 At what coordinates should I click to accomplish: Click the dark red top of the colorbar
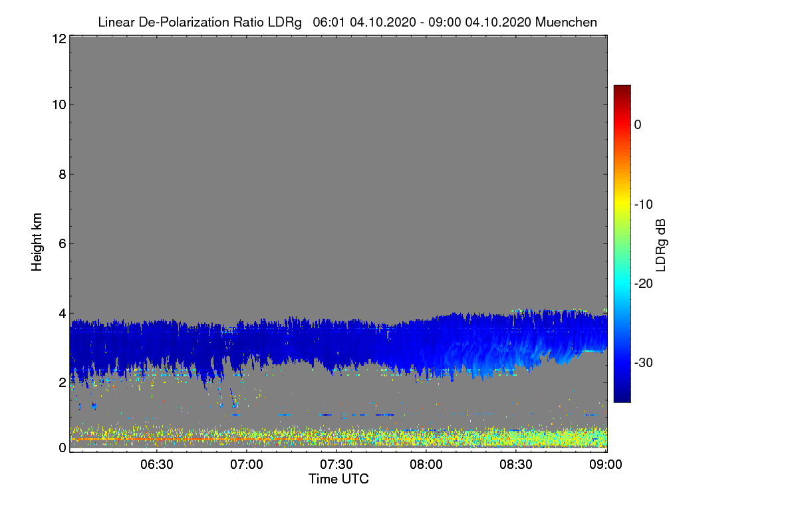[x=622, y=90]
